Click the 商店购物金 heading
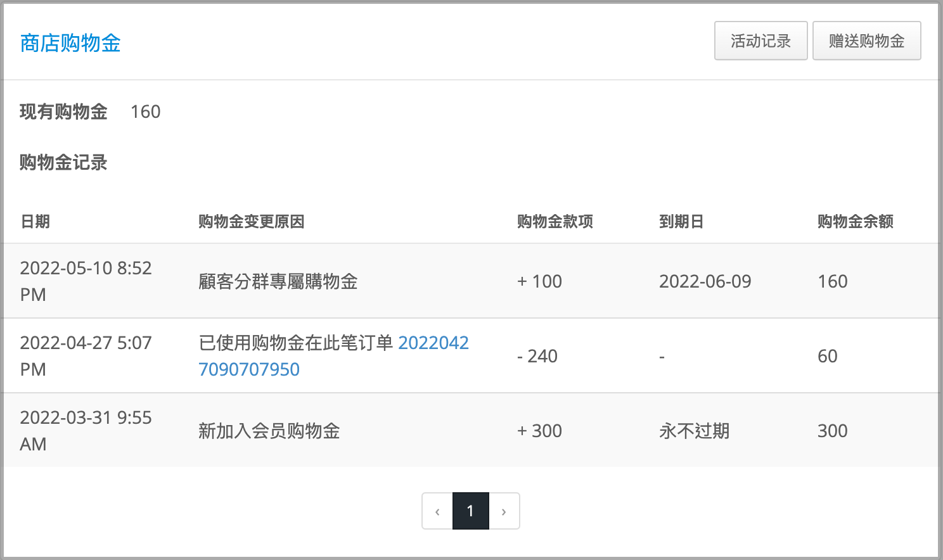This screenshot has height=560, width=943. 70,43
